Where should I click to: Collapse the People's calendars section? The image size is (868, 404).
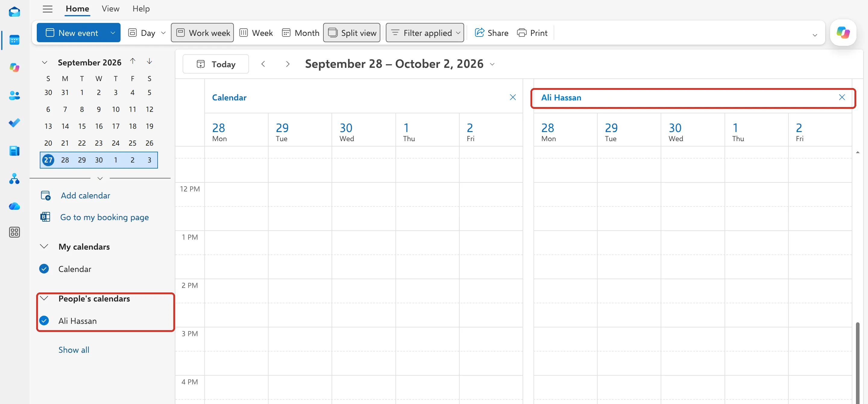(44, 298)
